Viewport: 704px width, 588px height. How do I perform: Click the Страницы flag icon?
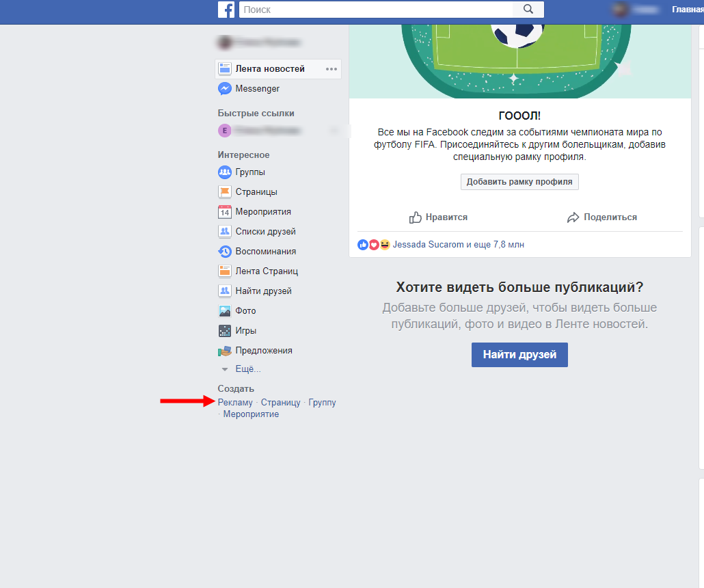coord(224,192)
